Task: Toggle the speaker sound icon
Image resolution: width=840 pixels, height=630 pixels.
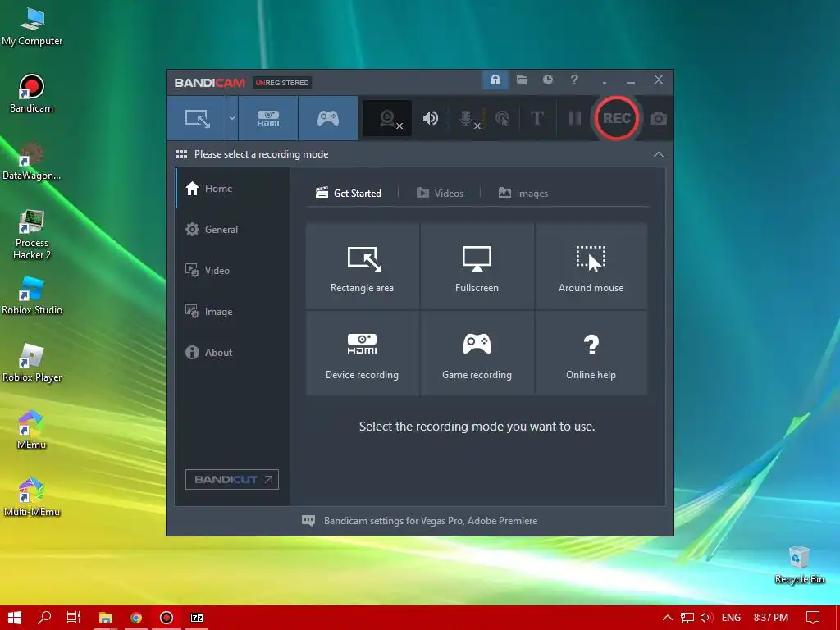Action: (430, 118)
